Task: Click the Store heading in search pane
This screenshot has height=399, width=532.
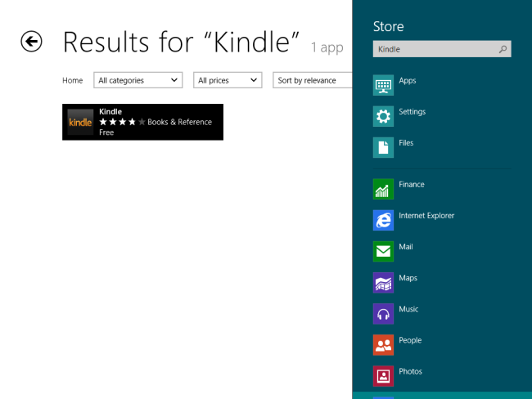Action: point(389,26)
